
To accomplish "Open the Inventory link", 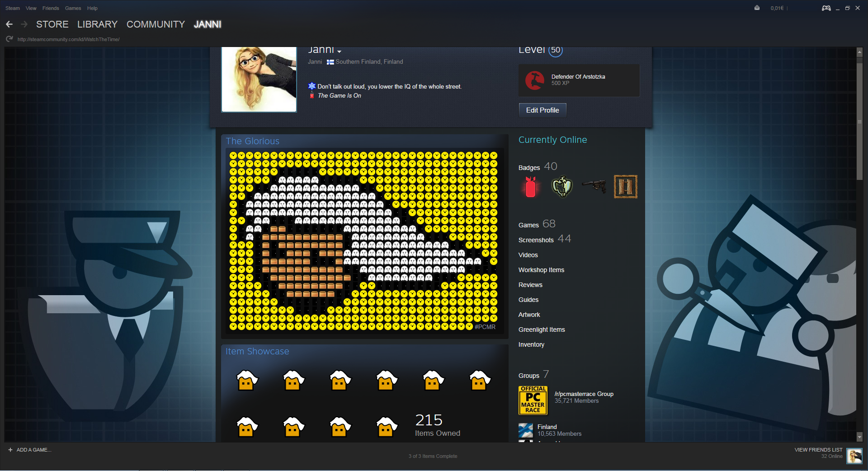I will pyautogui.click(x=531, y=344).
